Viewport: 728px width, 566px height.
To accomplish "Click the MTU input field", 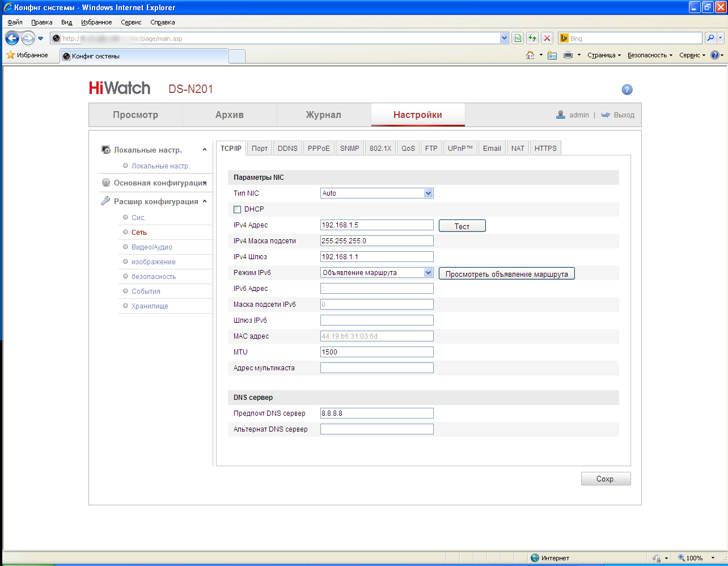I will 377,352.
